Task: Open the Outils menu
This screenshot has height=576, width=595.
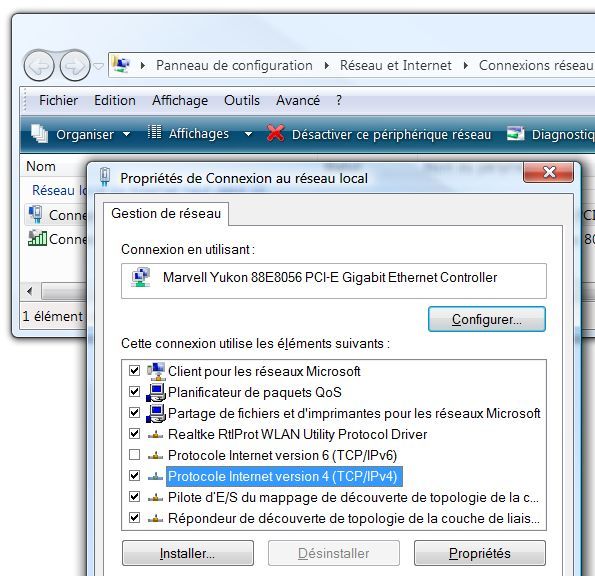Action: click(x=242, y=101)
